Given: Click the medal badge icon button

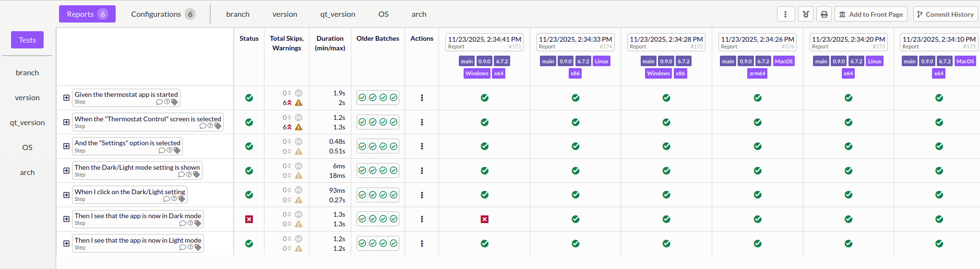Looking at the screenshot, I should tap(806, 14).
